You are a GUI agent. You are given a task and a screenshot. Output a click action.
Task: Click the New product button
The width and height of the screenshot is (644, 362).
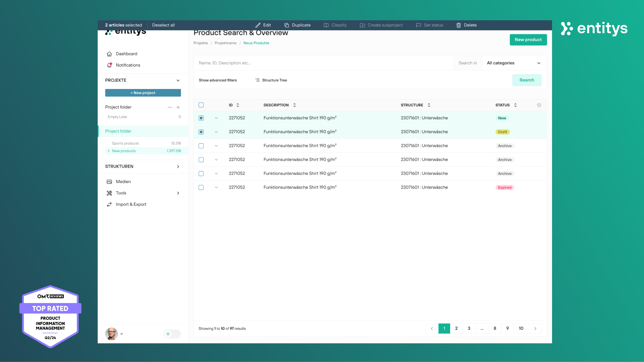[x=528, y=40]
